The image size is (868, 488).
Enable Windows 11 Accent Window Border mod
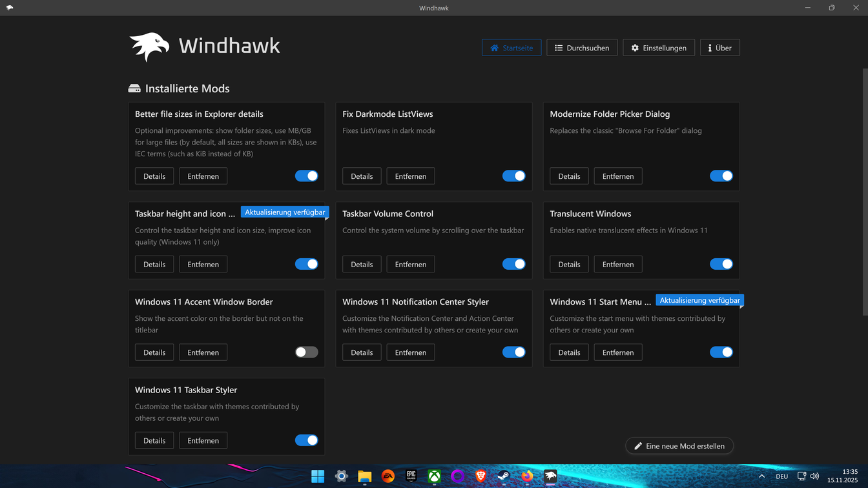tap(306, 352)
